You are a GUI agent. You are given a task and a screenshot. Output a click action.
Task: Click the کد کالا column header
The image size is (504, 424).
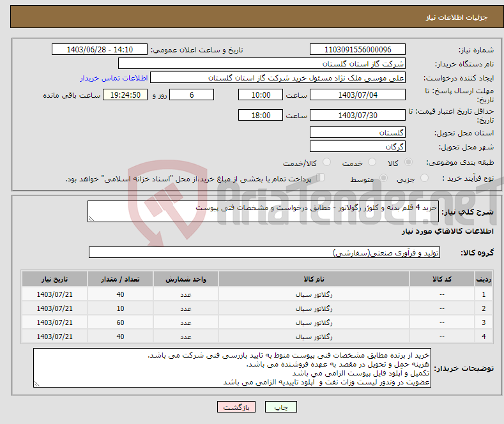[442, 279]
